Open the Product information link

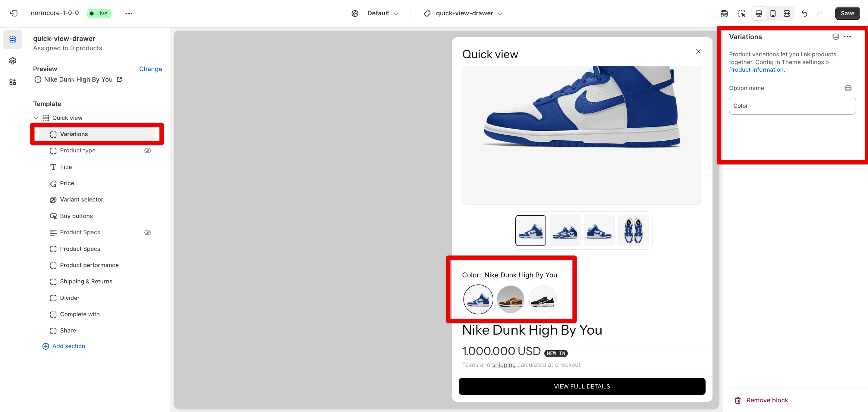point(757,70)
